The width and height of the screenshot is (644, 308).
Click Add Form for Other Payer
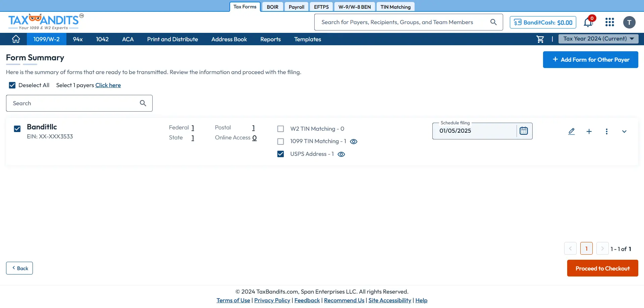pos(590,60)
